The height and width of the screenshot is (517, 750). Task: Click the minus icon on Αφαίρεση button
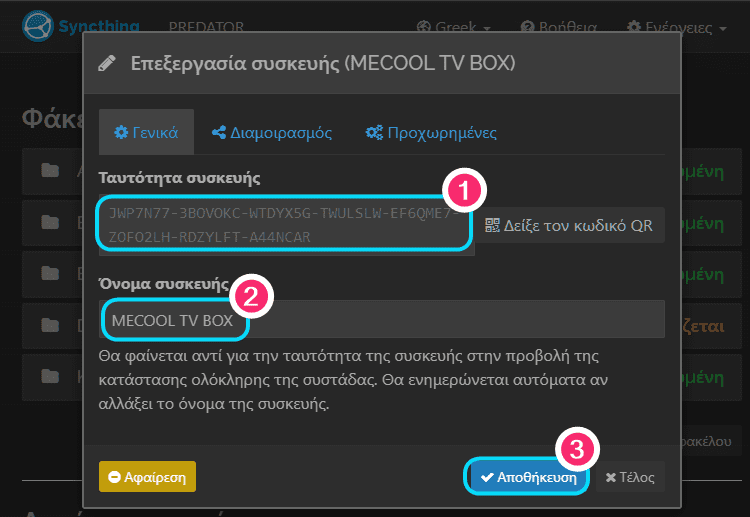(x=114, y=477)
